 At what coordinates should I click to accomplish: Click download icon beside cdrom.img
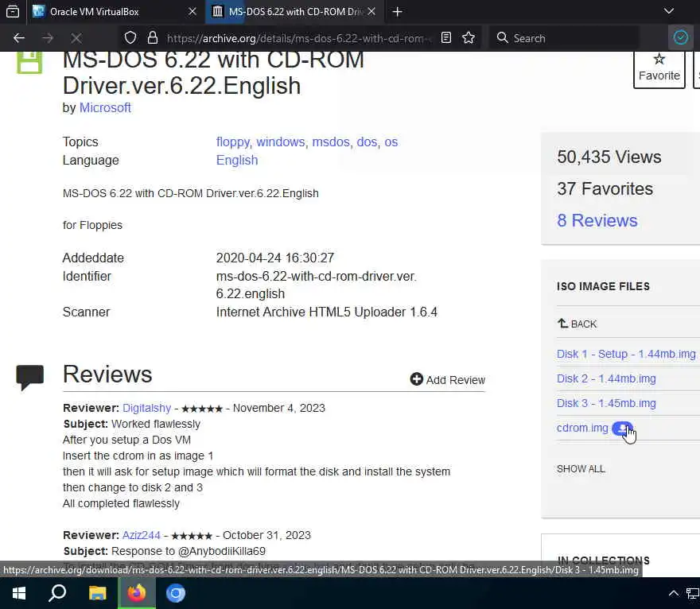click(x=622, y=429)
